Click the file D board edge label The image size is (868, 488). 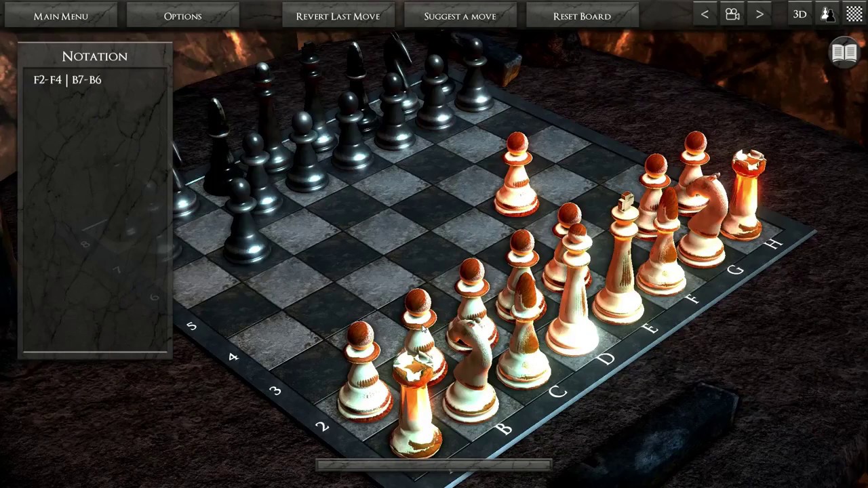pyautogui.click(x=606, y=359)
